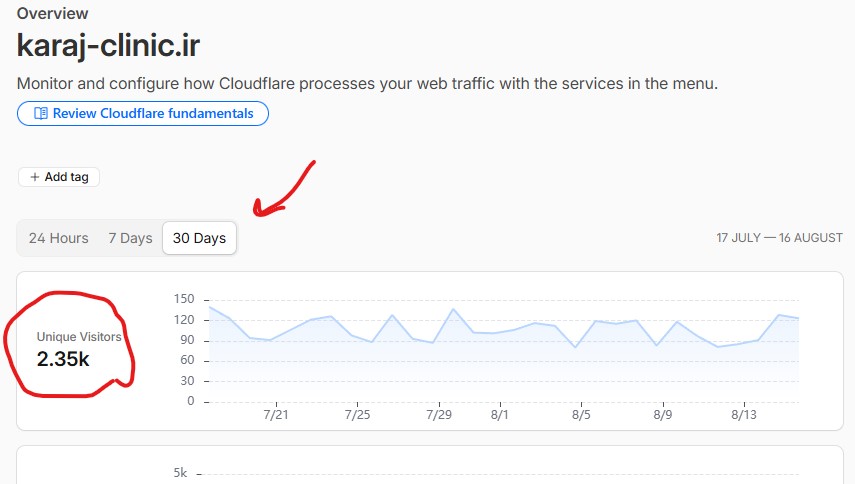Click the 7/25 marker on chart axis

click(x=357, y=415)
